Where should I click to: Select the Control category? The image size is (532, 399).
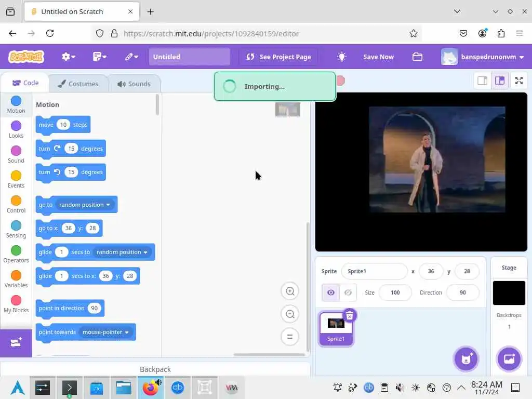pos(16,204)
